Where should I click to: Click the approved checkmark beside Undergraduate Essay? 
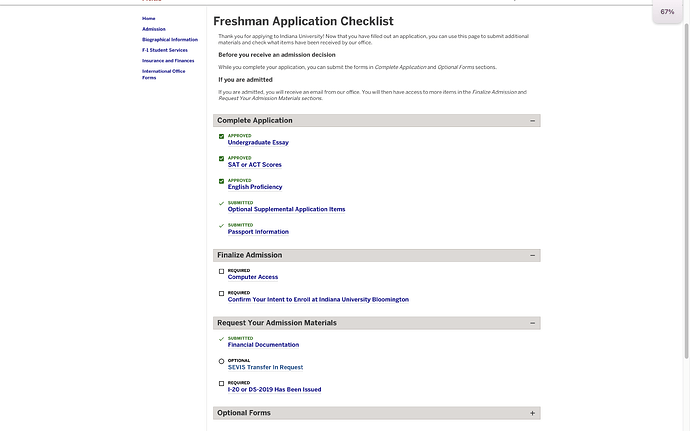click(221, 136)
